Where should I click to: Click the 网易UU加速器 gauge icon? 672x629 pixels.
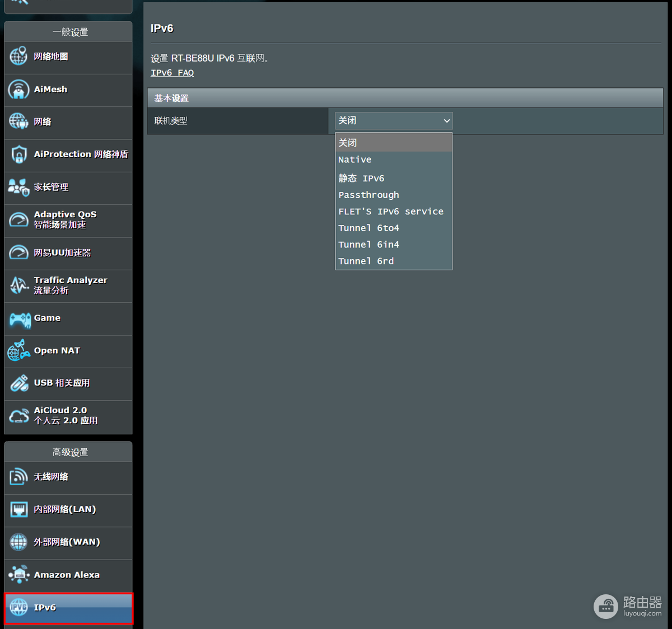[18, 252]
